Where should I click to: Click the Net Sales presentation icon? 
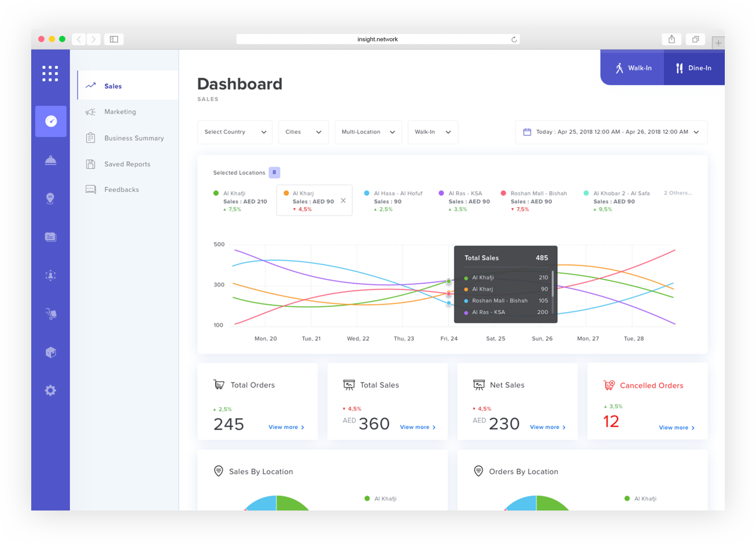tap(479, 385)
